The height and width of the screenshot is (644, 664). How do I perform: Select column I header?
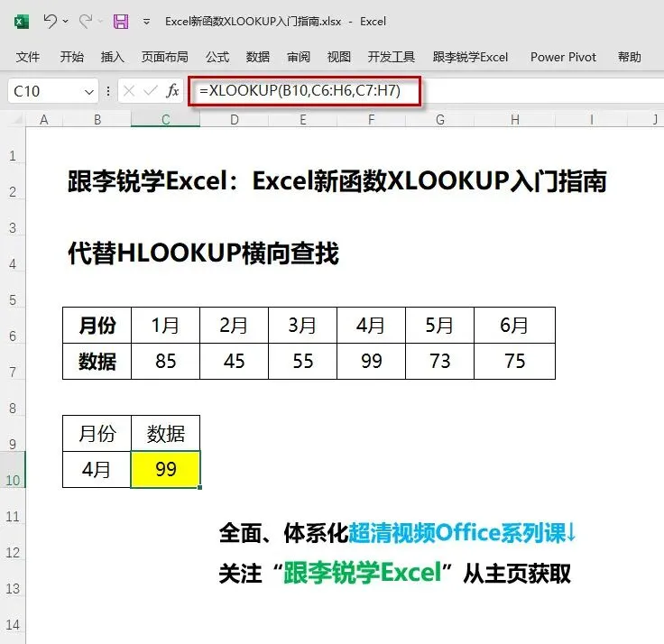tap(591, 120)
